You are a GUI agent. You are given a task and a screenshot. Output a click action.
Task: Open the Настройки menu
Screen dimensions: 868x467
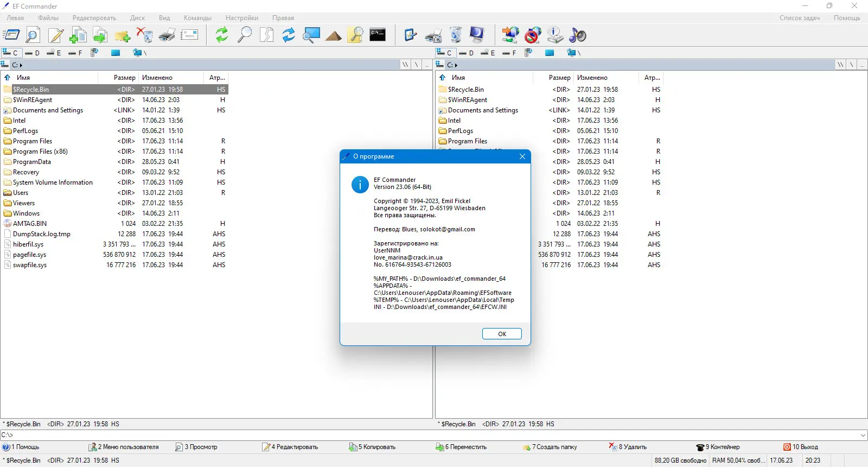click(242, 18)
